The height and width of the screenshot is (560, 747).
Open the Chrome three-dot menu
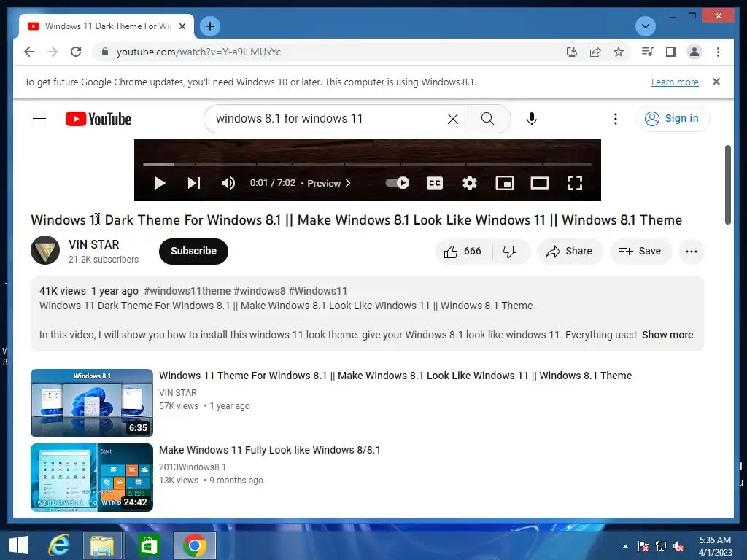(x=718, y=52)
